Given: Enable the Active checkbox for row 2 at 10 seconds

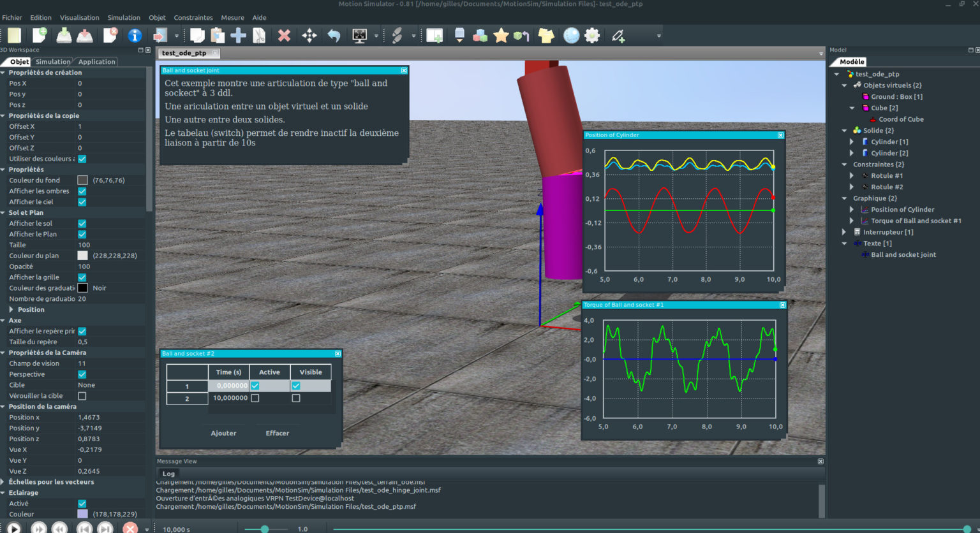Looking at the screenshot, I should [x=254, y=397].
